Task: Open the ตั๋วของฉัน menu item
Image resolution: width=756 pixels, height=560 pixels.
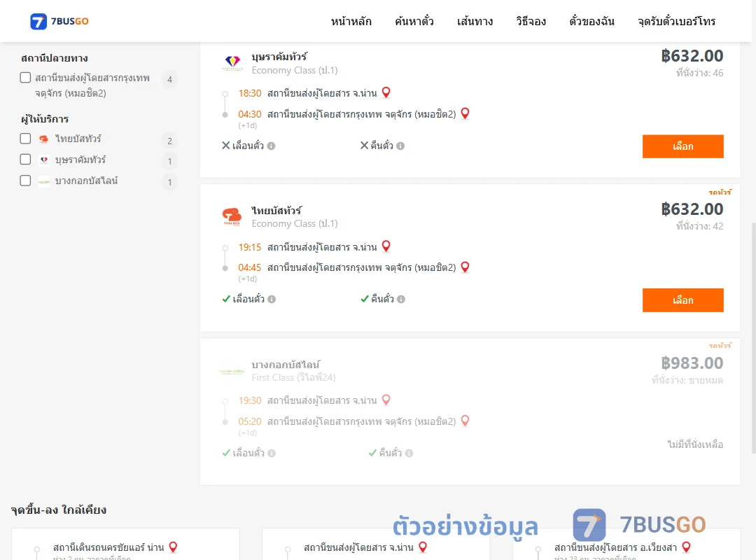Action: pos(591,21)
